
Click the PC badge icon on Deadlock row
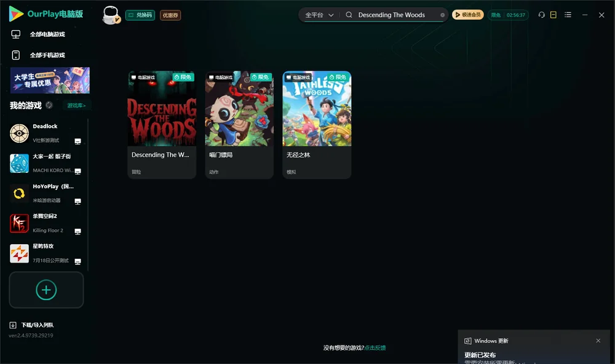[77, 141]
